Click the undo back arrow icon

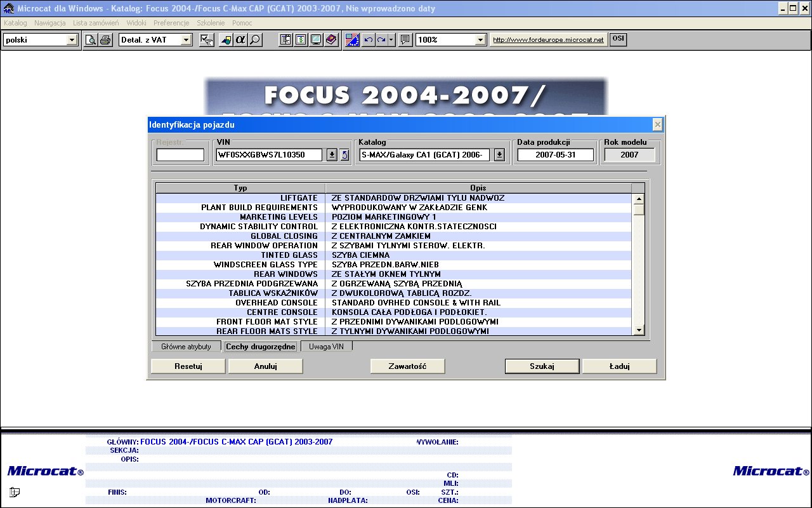pos(368,39)
